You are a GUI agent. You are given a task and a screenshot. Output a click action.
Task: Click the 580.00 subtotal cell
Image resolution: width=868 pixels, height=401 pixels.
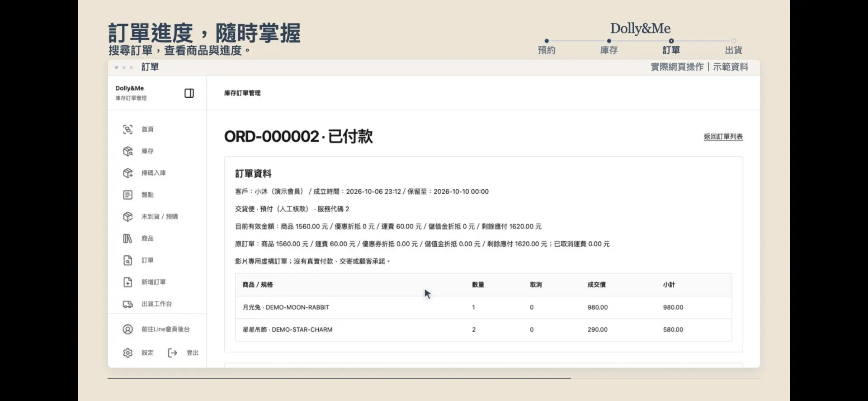click(673, 329)
